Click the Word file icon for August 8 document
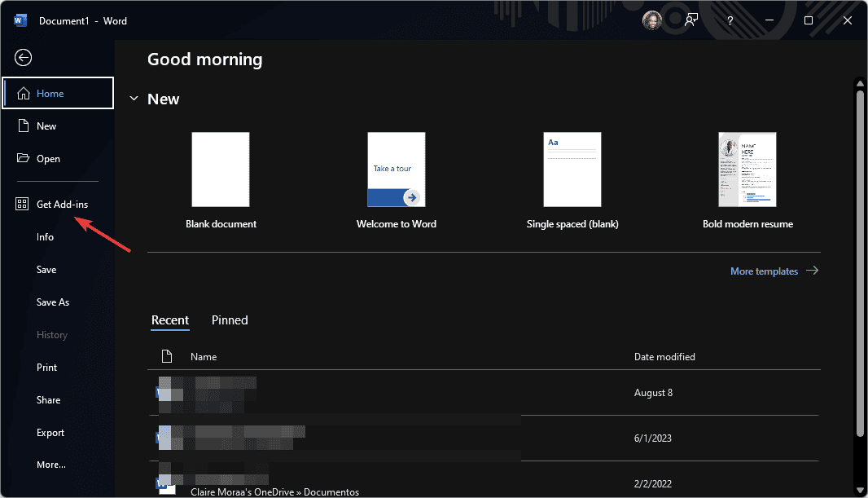 [164, 392]
